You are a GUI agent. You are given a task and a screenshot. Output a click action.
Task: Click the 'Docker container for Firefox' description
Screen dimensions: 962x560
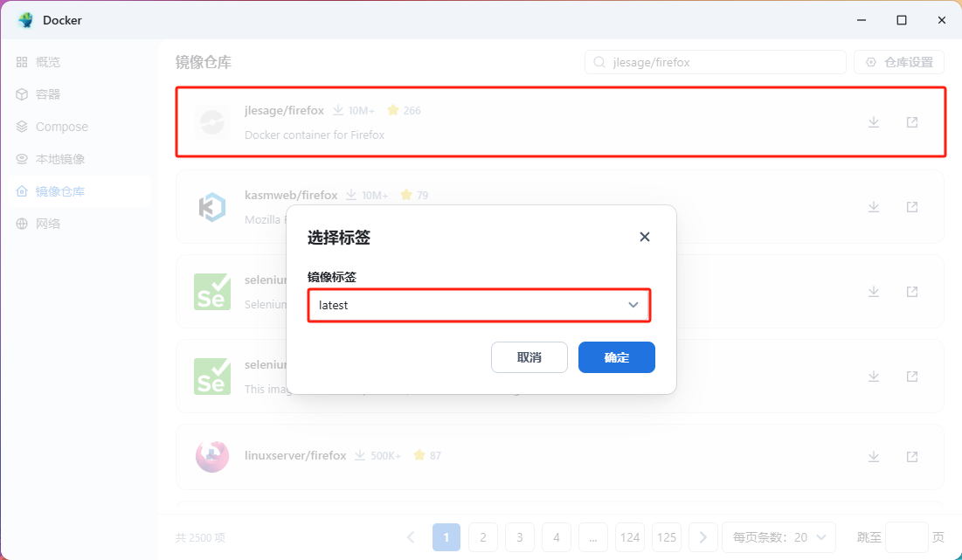[x=315, y=135]
